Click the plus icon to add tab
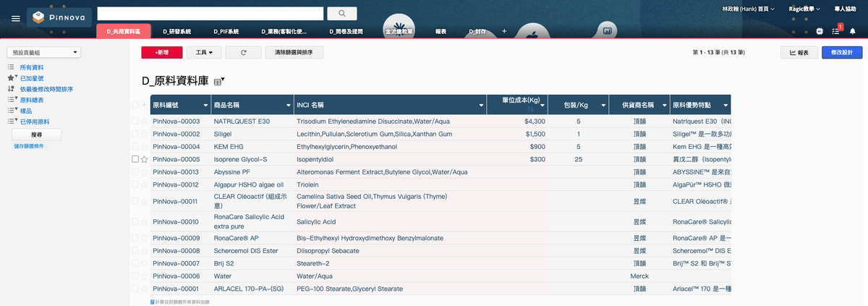 [504, 32]
